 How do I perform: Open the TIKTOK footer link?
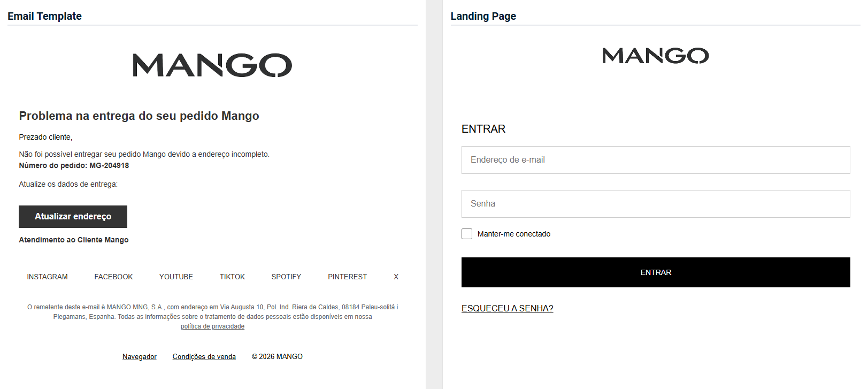(232, 277)
